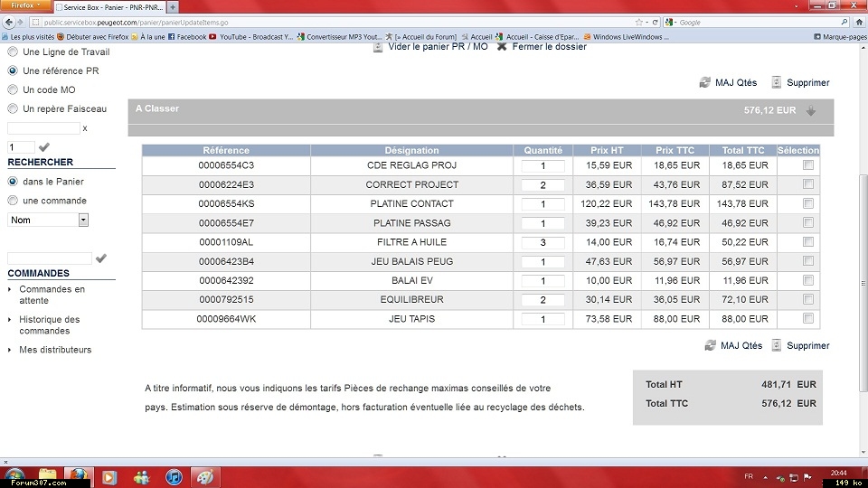Open Windows Live Messenger from taskbar
Image resolution: width=868 pixels, height=488 pixels.
(x=142, y=477)
